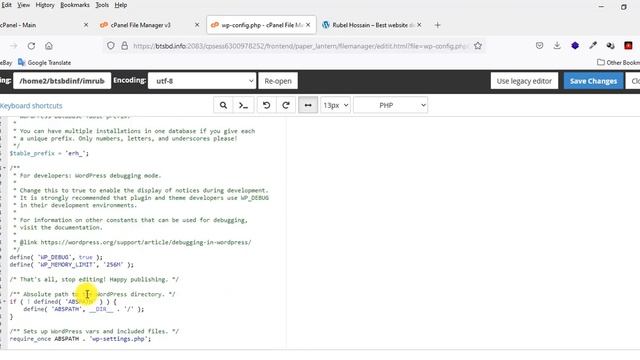The width and height of the screenshot is (640, 360).
Task: Close the cPanel - Main tab
Action: tap(86, 25)
